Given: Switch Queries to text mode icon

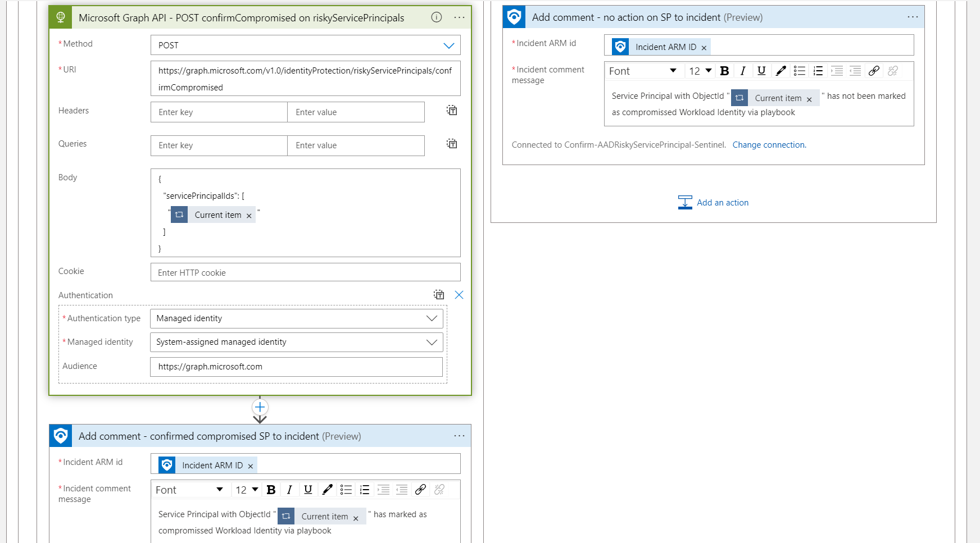Looking at the screenshot, I should (452, 143).
